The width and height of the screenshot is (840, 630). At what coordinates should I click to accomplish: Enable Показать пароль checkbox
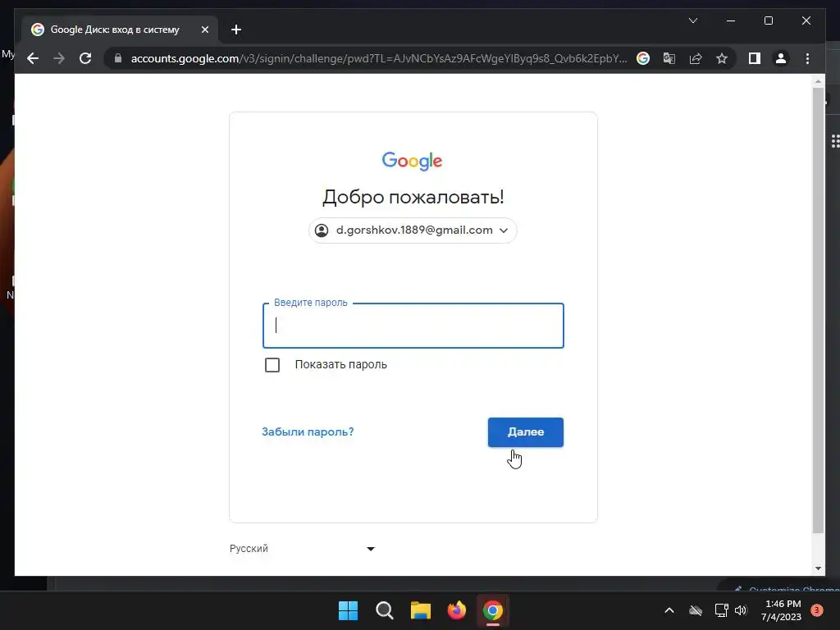click(x=272, y=365)
